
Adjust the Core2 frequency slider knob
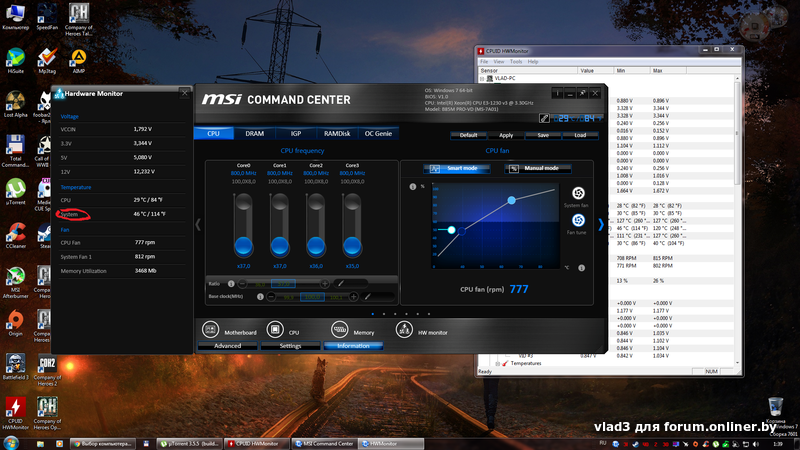[x=316, y=246]
